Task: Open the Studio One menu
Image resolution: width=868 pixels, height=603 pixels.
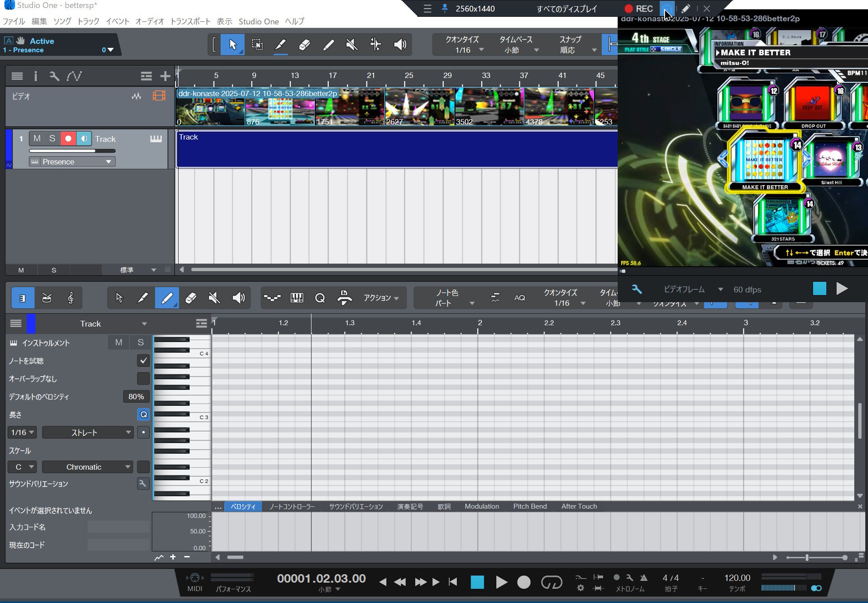Action: (258, 21)
